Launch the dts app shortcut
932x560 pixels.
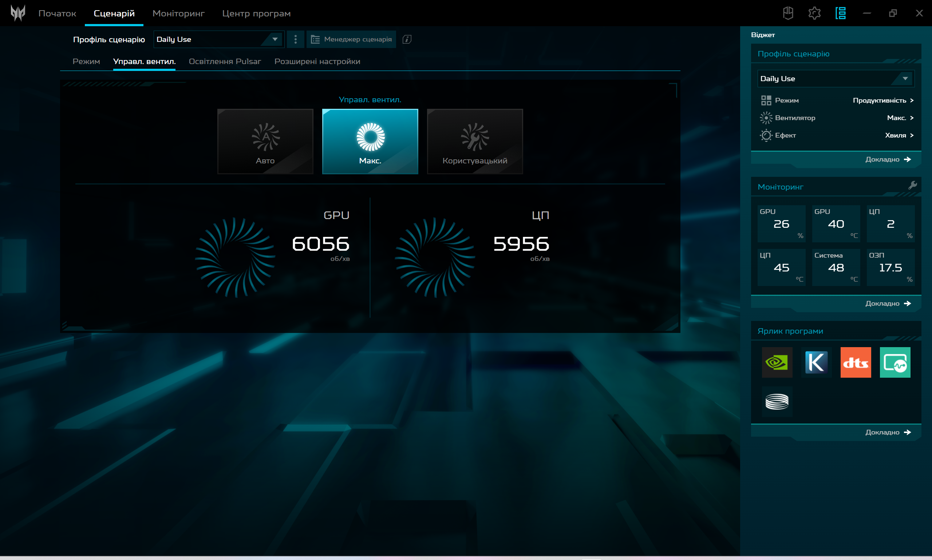click(856, 362)
